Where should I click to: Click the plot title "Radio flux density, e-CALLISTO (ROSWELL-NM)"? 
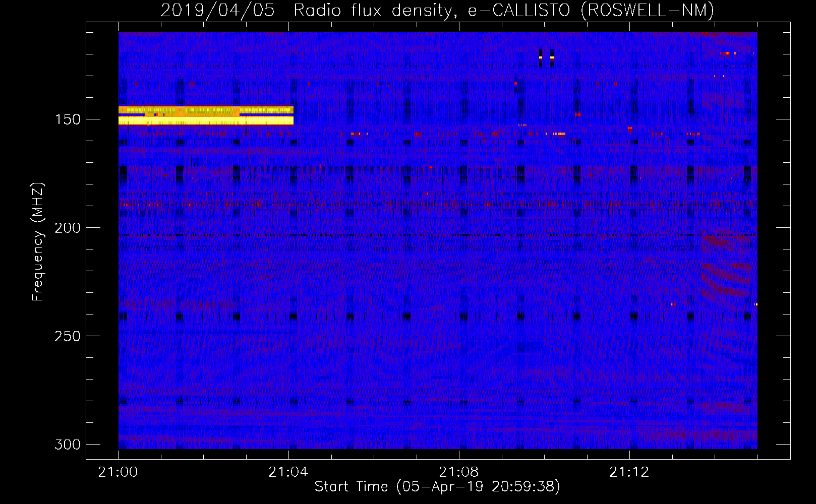(504, 11)
